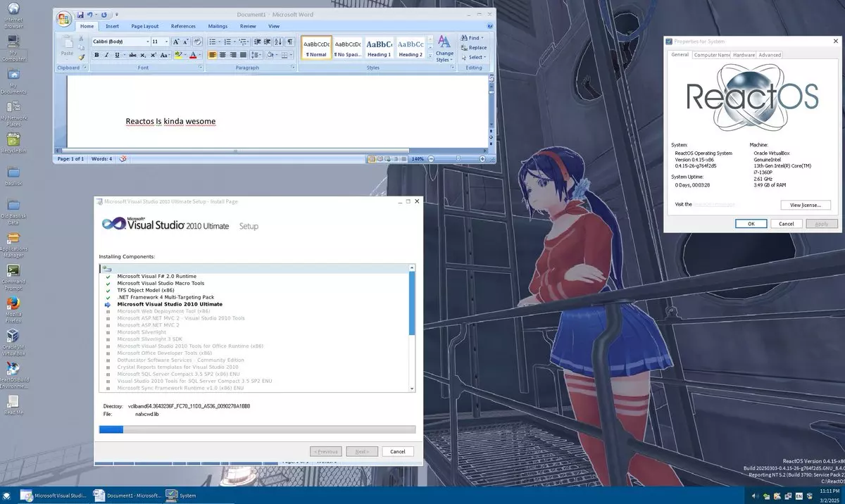Apply the yellow text highlight color in Word
Viewport: 845px width, 504px height.
178,55
